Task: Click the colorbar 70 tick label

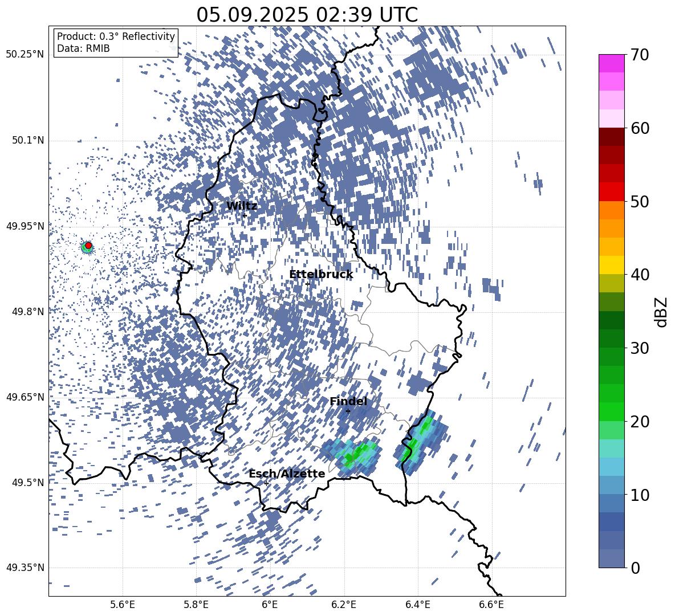Action: (640, 55)
